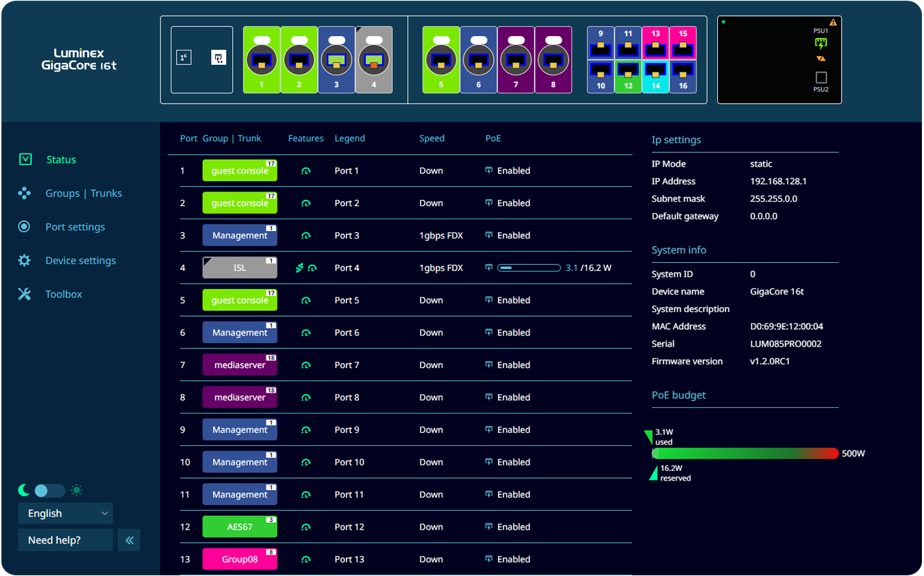The width and height of the screenshot is (924, 576).
Task: Click the PoE icon in Port 3 row
Action: pos(489,236)
